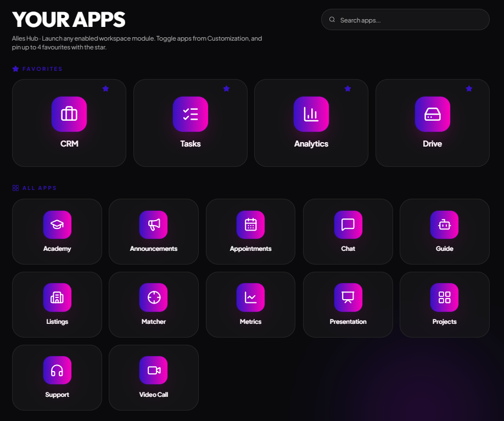Launch the Tasks checklist icon

(191, 114)
